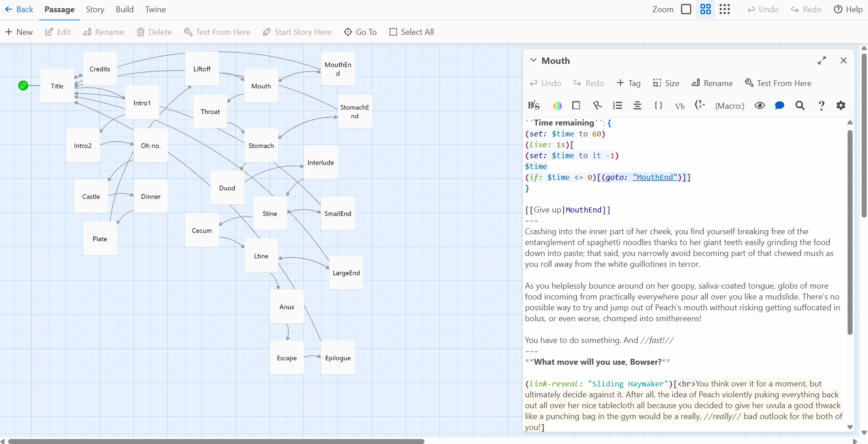Viewport: 868px width, 444px height.
Task: Switch zoom to largest single-square view
Action: [686, 10]
